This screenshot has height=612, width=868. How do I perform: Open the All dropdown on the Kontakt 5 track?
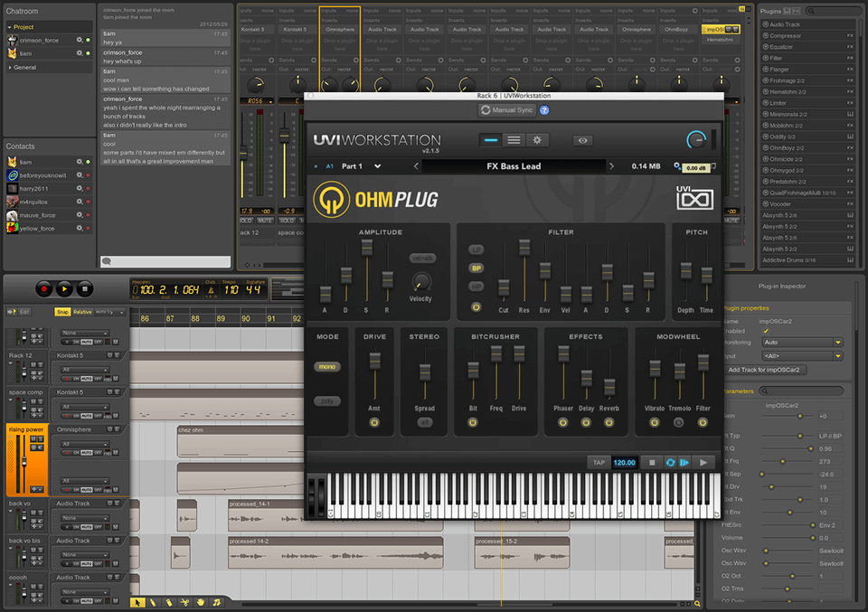pos(84,370)
